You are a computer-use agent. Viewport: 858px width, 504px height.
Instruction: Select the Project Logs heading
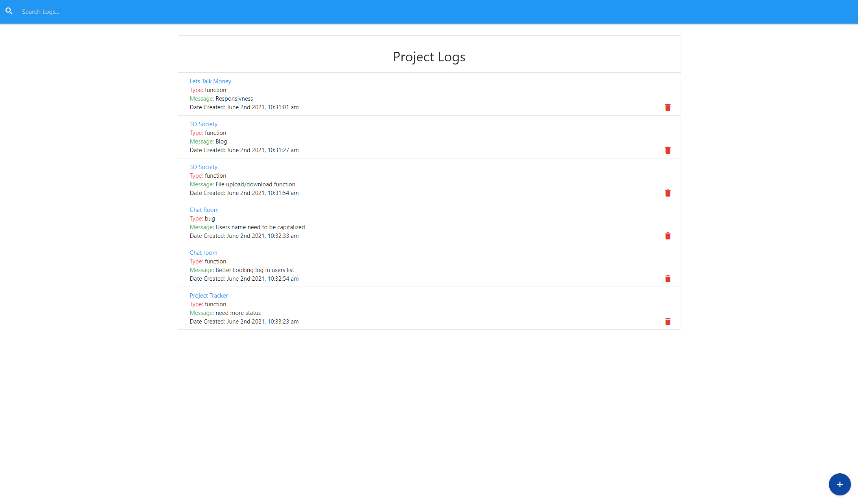pos(429,57)
